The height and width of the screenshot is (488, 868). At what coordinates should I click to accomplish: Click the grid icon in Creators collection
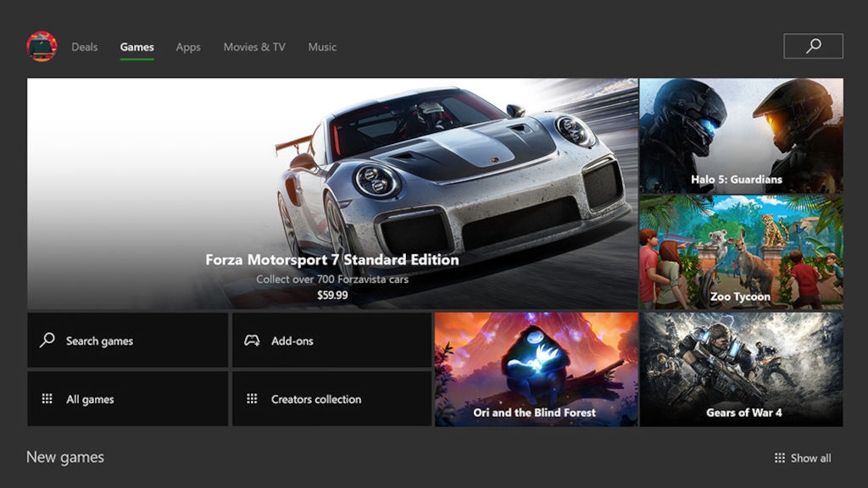[x=252, y=399]
